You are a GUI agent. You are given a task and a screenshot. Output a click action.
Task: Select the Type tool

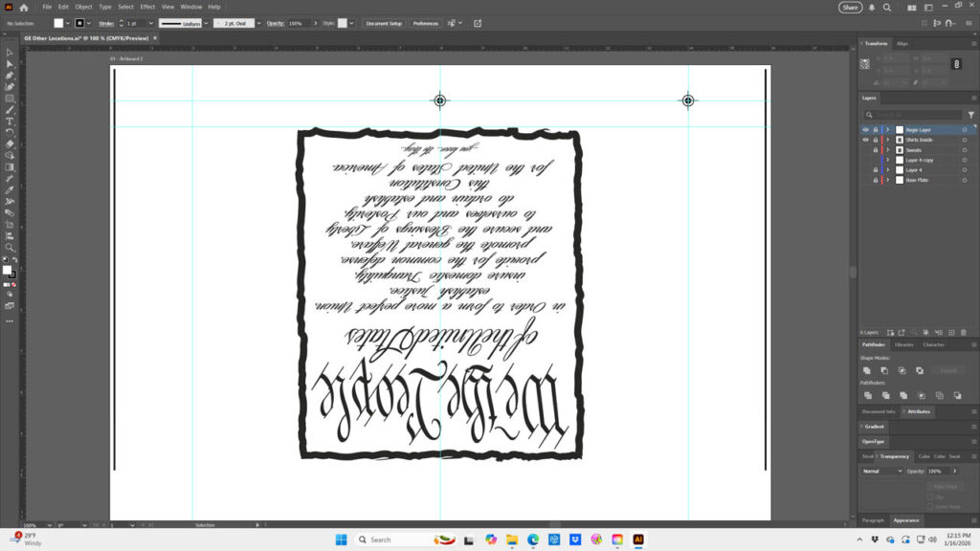(x=10, y=121)
